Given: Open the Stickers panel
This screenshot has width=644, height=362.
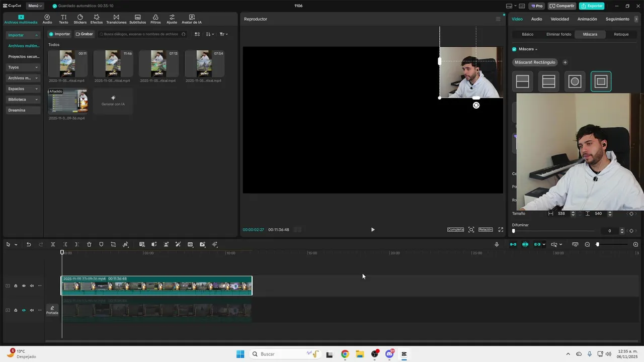Looking at the screenshot, I should (80, 19).
